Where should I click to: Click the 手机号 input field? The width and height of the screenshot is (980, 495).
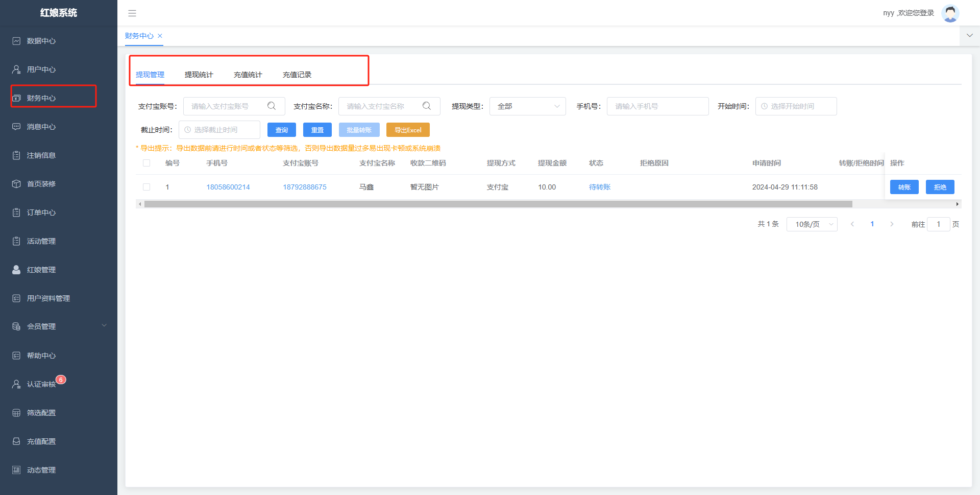pyautogui.click(x=657, y=106)
